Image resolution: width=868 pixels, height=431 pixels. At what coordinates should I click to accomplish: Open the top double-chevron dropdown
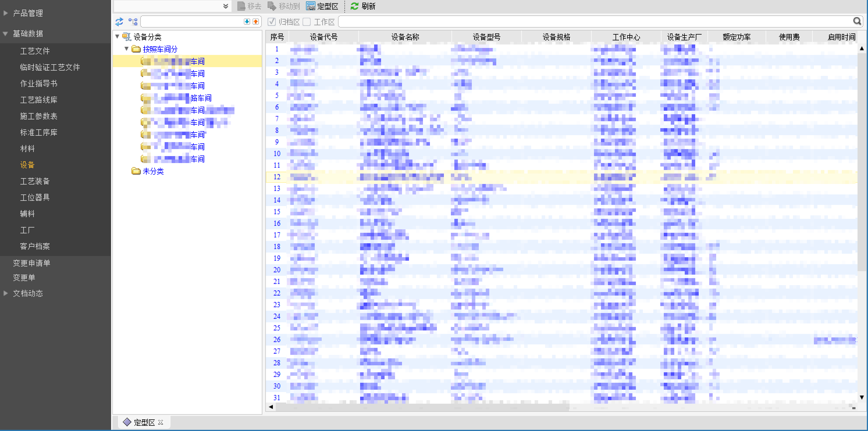(226, 6)
